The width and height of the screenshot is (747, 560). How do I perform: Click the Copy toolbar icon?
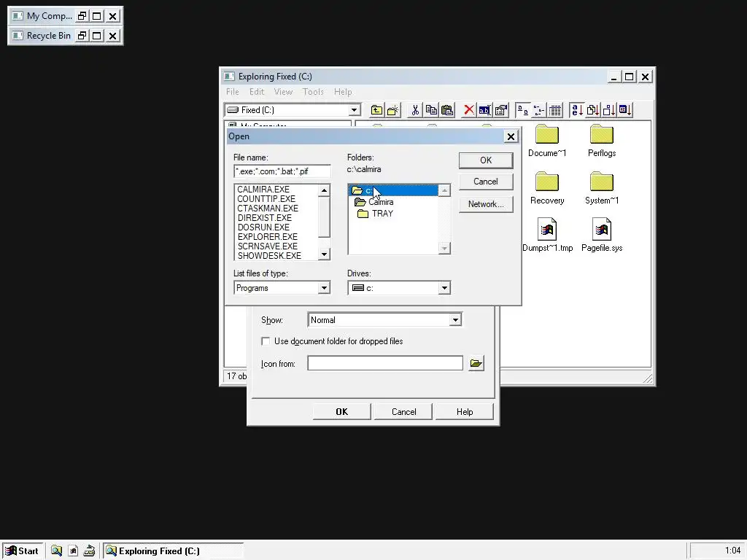(431, 111)
